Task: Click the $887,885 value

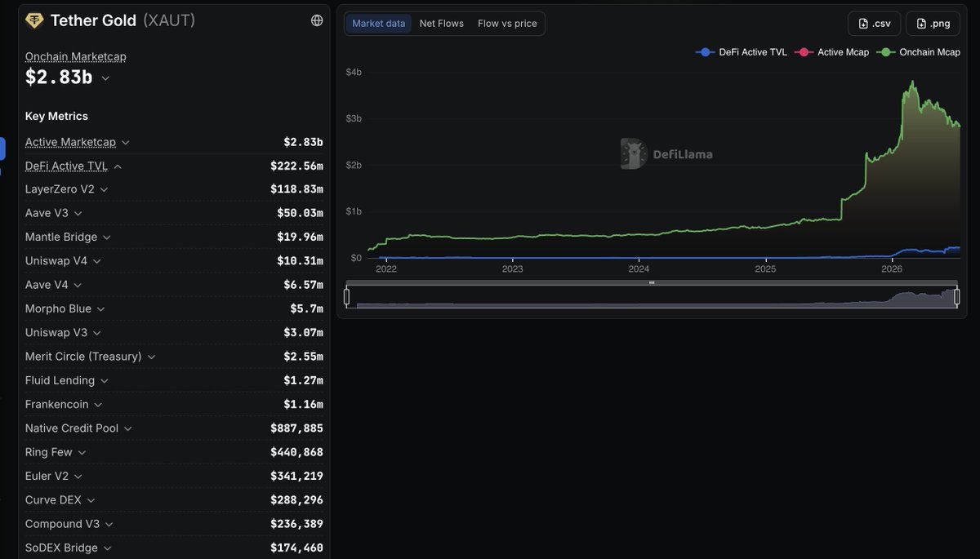Action: (296, 428)
